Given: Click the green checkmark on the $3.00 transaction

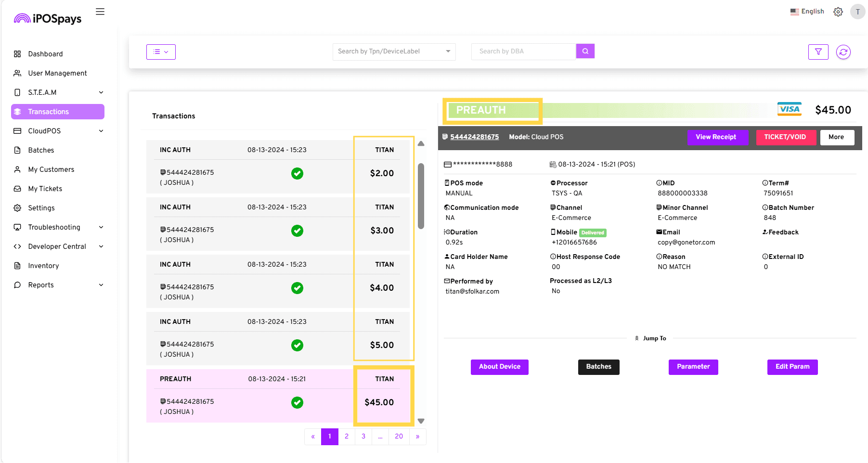Looking at the screenshot, I should pyautogui.click(x=298, y=231).
